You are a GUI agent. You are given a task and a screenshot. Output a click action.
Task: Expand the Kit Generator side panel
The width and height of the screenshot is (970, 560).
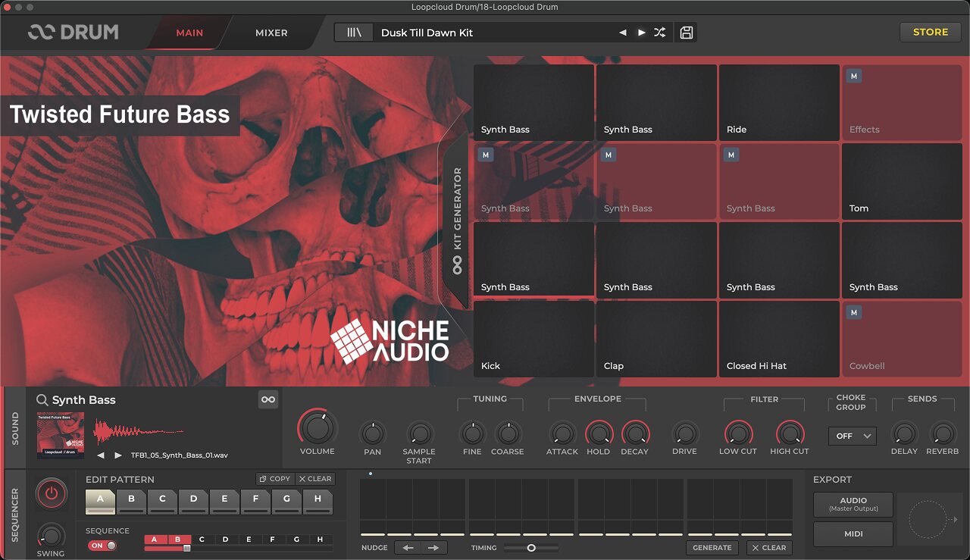click(x=457, y=220)
